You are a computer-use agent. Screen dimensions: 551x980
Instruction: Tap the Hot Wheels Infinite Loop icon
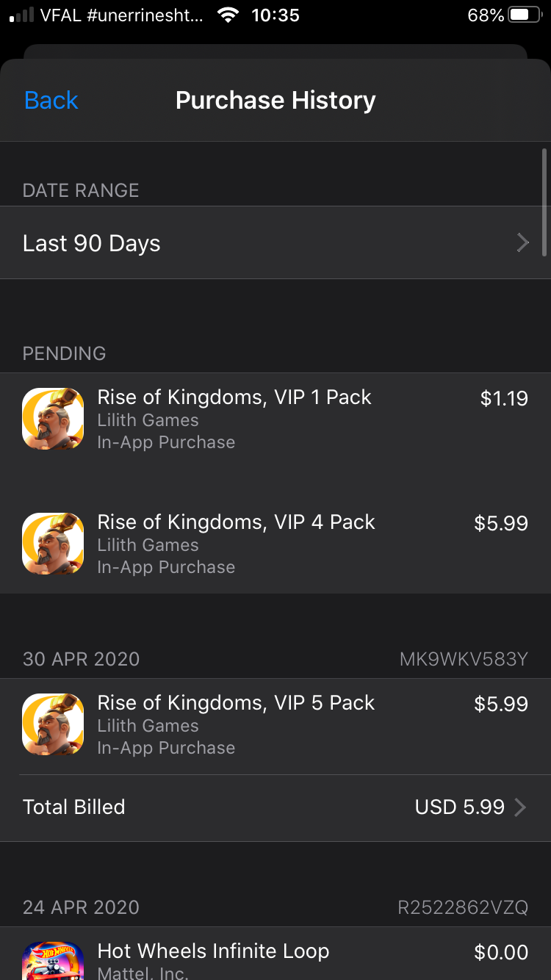click(53, 961)
